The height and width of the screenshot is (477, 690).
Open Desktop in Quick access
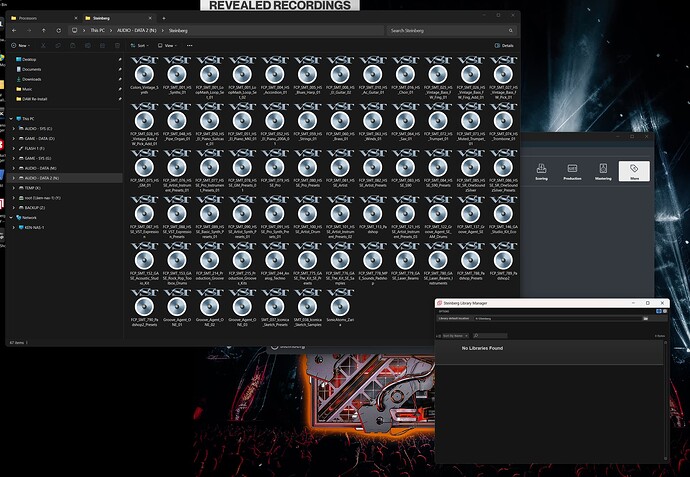pos(29,59)
